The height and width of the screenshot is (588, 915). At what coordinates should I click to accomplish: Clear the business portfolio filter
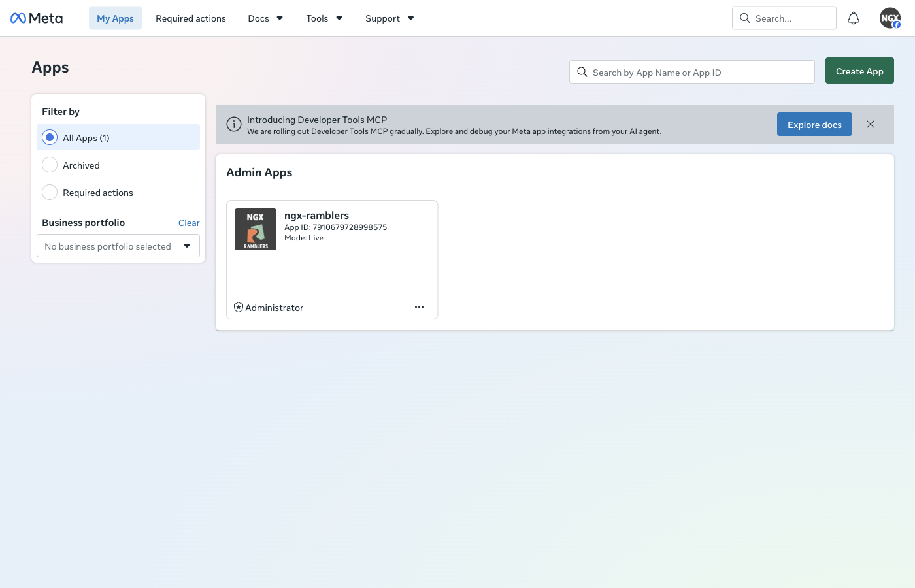pos(189,223)
